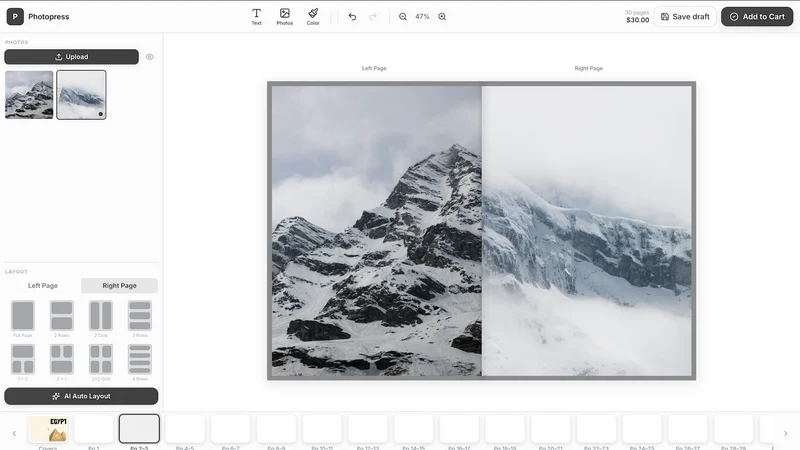This screenshot has width=800, height=450.
Task: Open the Pg 10-11 spread thumbnail
Action: pos(322,429)
